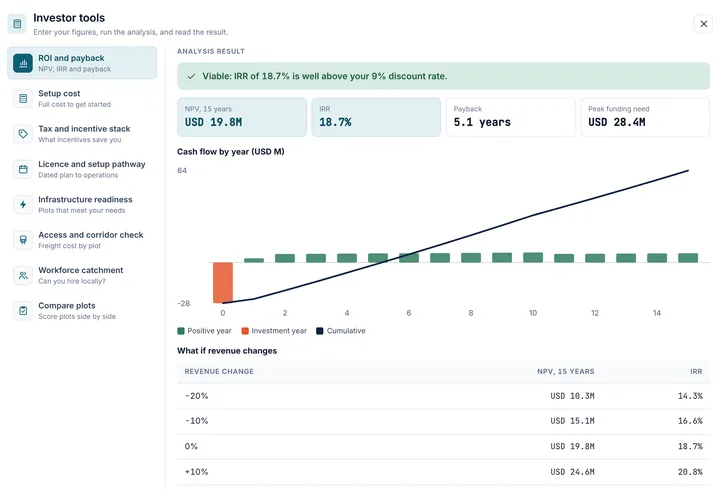Click the NPV, 15 years card
This screenshot has height=495, width=720.
click(242, 117)
